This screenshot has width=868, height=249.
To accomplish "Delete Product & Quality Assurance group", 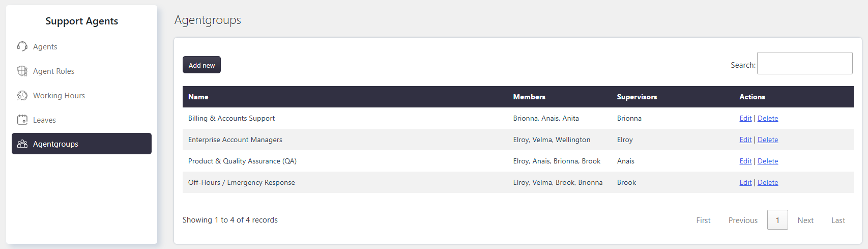I will point(768,161).
